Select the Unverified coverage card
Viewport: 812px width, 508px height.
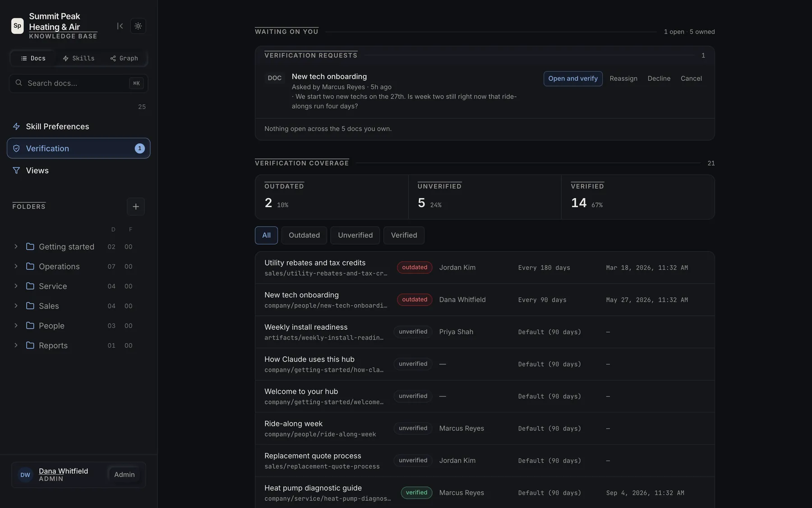[485, 197]
